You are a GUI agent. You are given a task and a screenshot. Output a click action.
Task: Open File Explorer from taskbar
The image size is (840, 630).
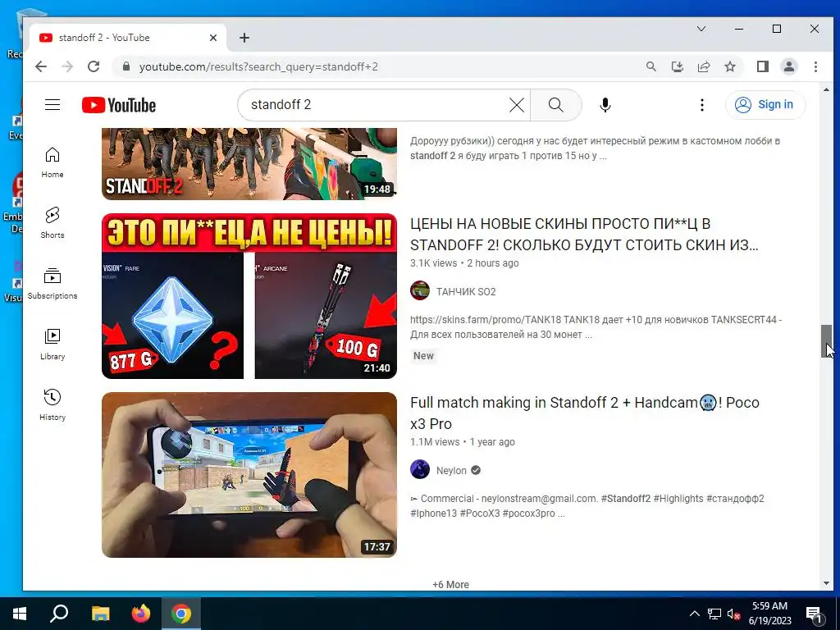coord(100,614)
